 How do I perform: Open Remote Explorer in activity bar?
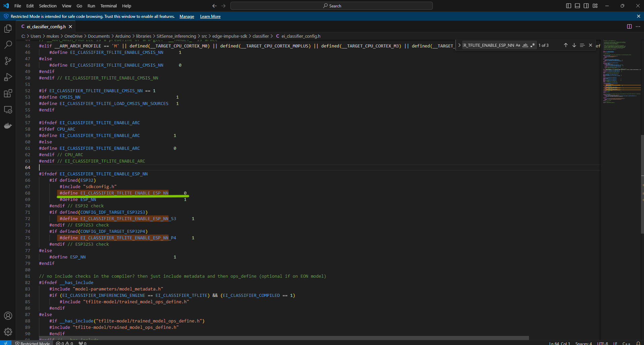click(8, 110)
